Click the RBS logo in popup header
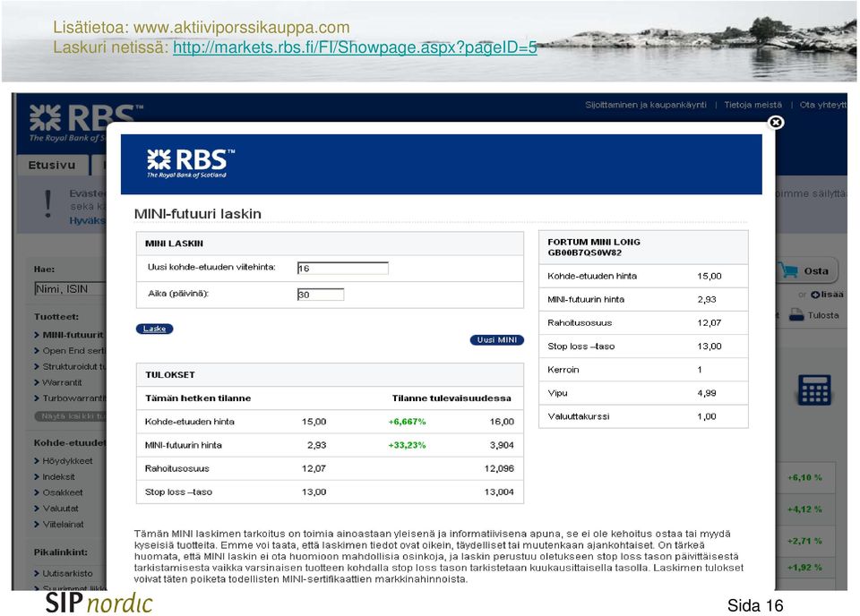Image resolution: width=860 pixels, height=616 pixels. (190, 163)
